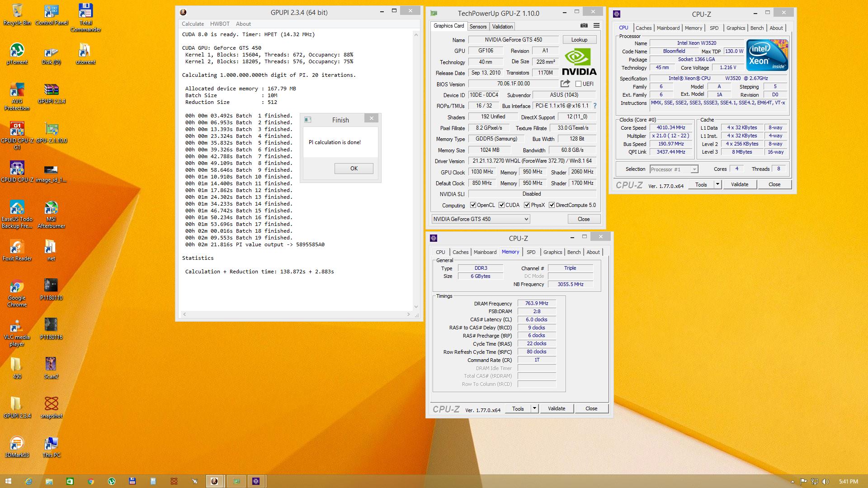The height and width of the screenshot is (488, 868).
Task: Click Validate in the Memory CPU-Z window
Action: point(557,408)
